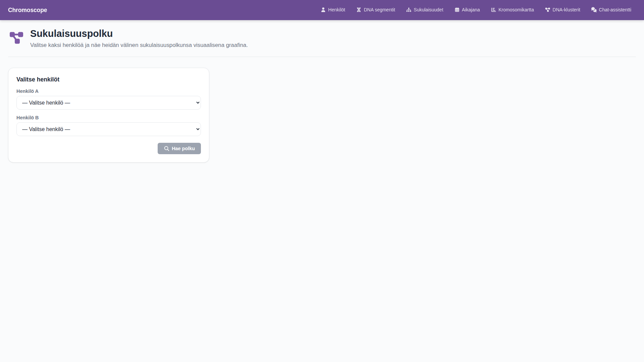
Task: Open Chat-assistentti from the navbar
Action: point(614,10)
